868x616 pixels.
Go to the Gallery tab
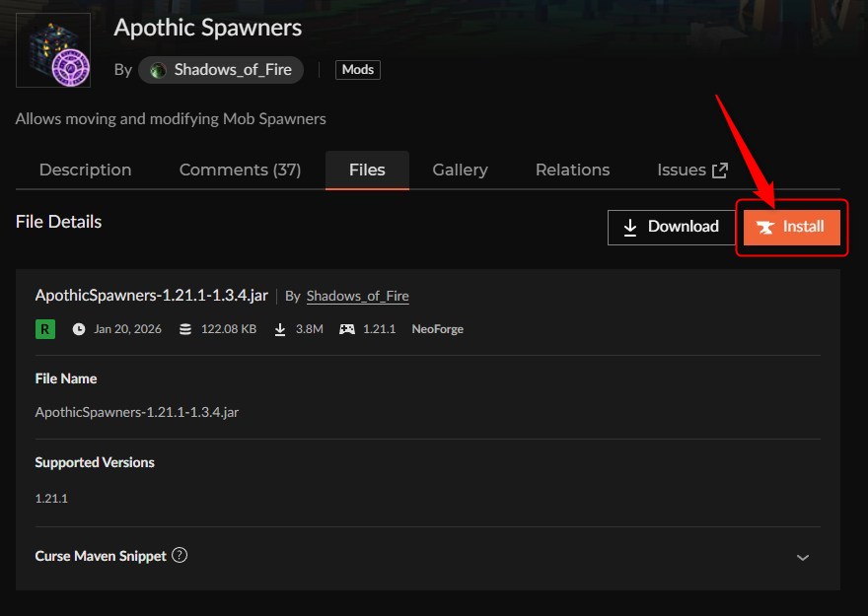460,170
